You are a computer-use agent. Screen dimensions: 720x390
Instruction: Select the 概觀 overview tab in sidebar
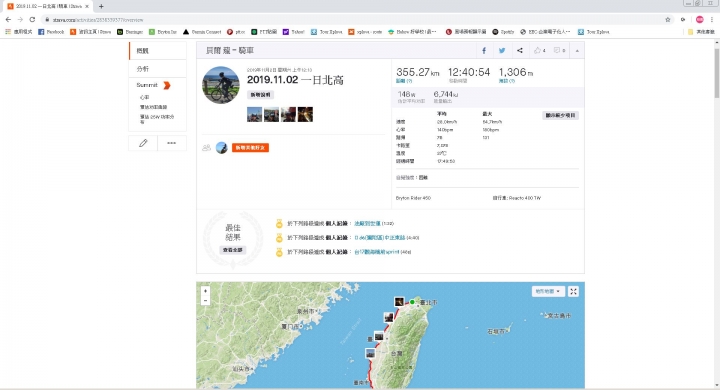click(x=158, y=51)
